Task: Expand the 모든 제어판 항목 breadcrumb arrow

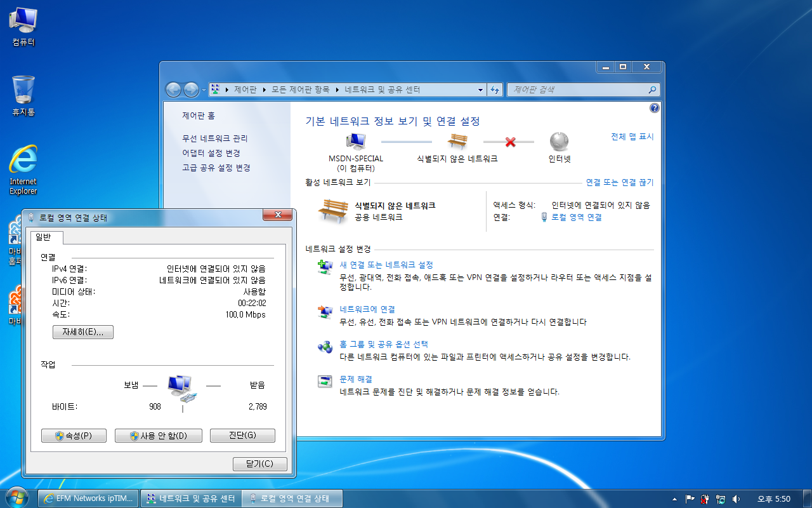Action: 337,90
